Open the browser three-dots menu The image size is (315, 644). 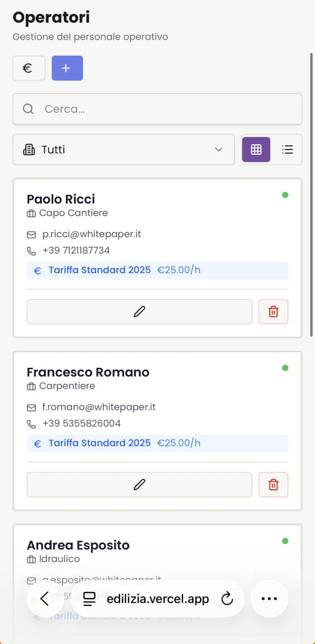pyautogui.click(x=269, y=599)
